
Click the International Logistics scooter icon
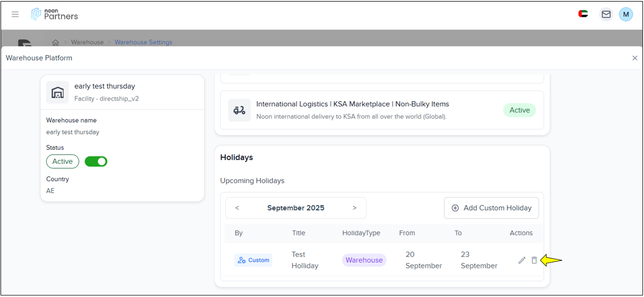pyautogui.click(x=240, y=110)
